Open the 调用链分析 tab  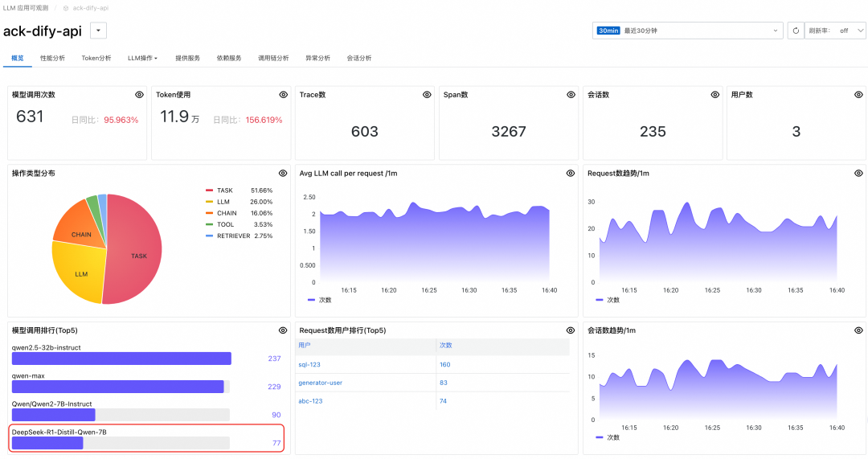273,58
